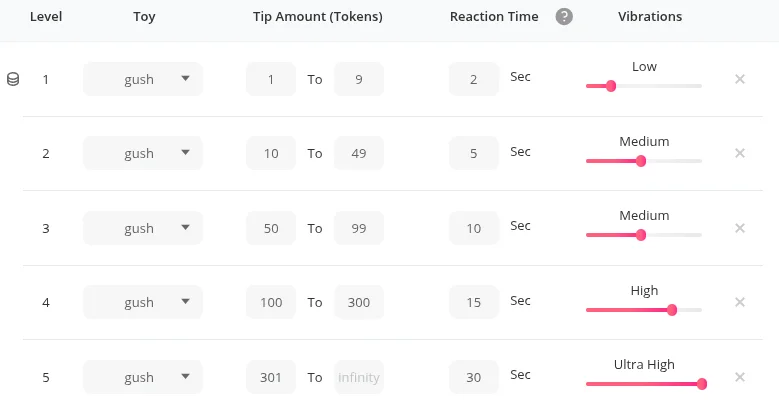Screen dimensions: 779x409
Task: Click the level 4 tip field showing 300
Action: (x=359, y=302)
